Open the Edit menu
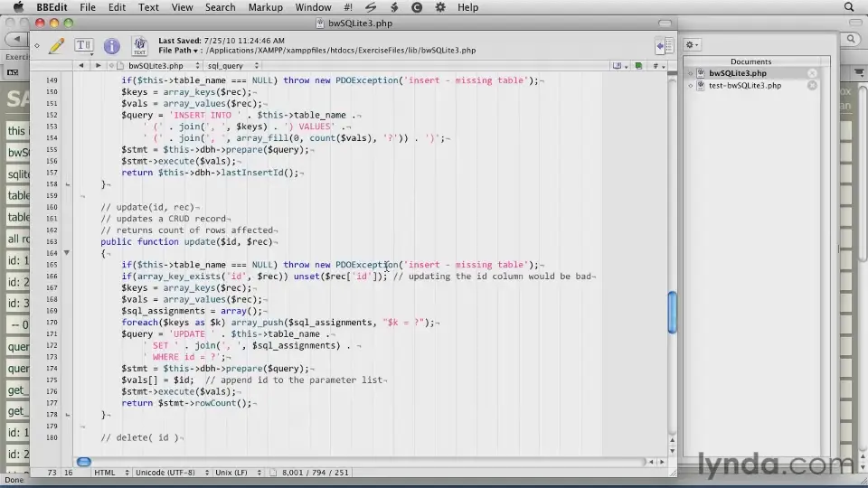The width and height of the screenshot is (868, 488). click(117, 7)
